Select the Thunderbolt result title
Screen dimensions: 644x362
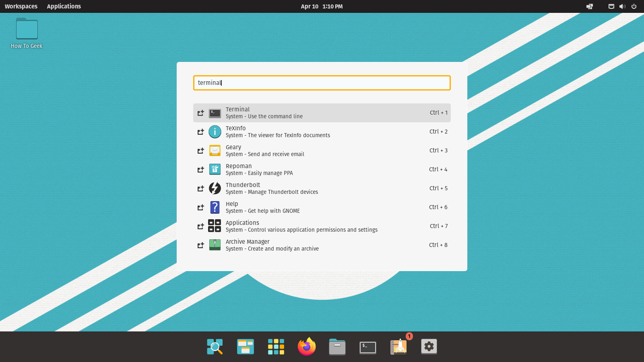point(243,185)
